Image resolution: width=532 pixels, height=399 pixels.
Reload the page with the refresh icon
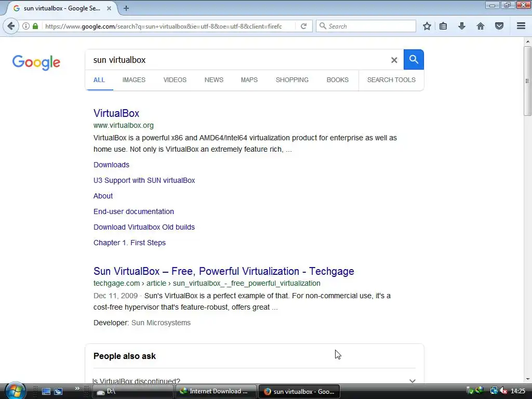coord(303,26)
